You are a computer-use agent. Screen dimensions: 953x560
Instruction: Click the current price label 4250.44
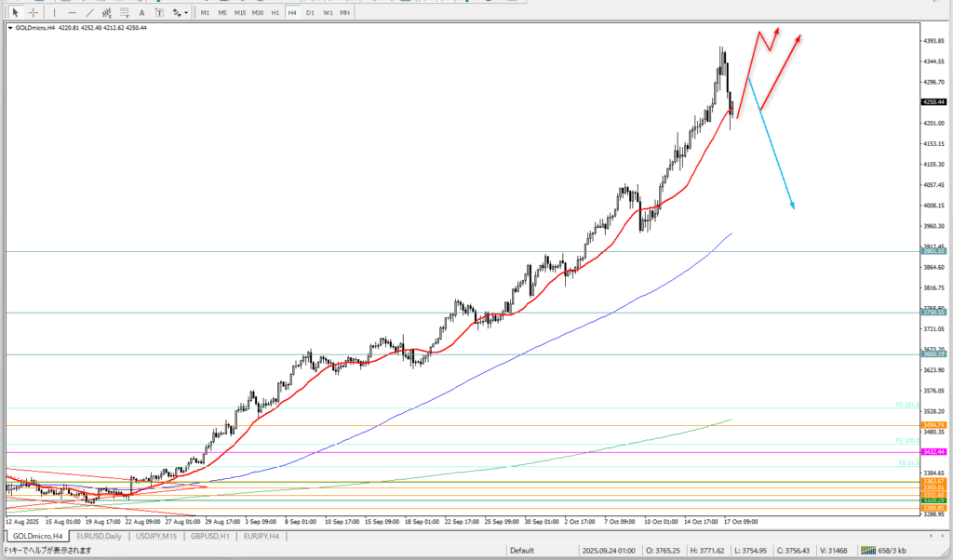(933, 102)
